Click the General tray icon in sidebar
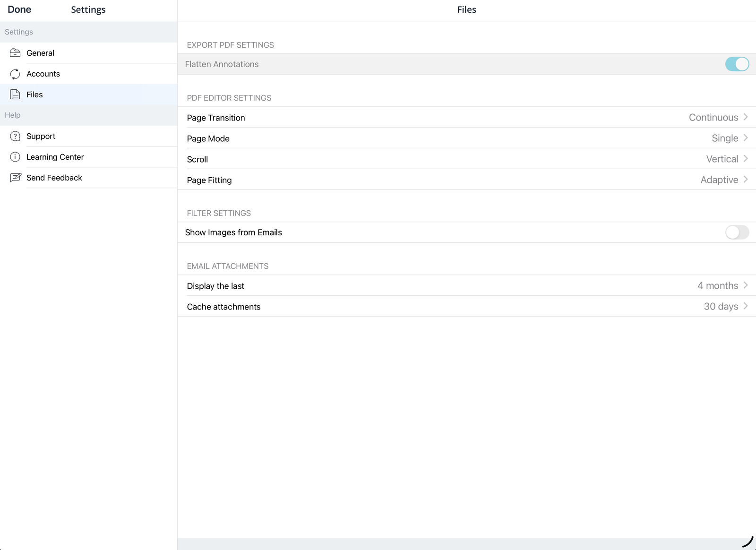The height and width of the screenshot is (550, 756). (x=15, y=53)
